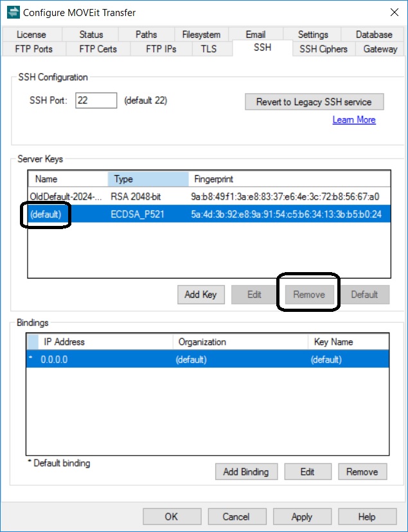Click the Apply button
This screenshot has width=408, height=532.
click(x=302, y=517)
